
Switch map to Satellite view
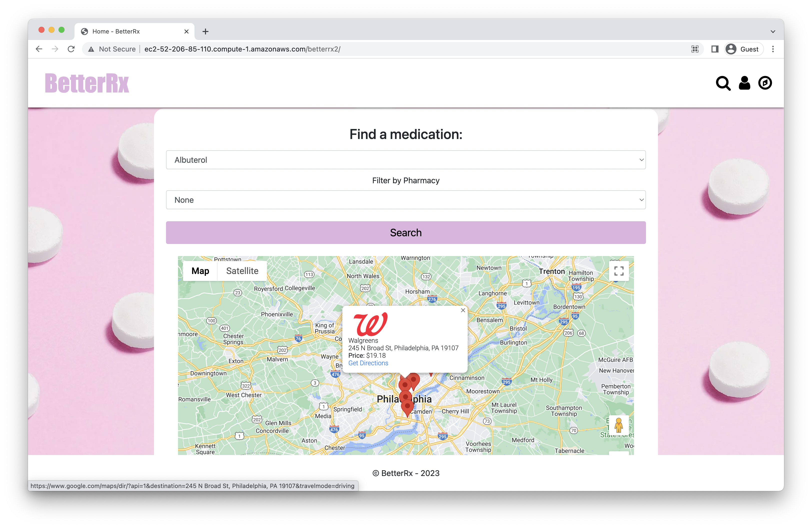[242, 271]
